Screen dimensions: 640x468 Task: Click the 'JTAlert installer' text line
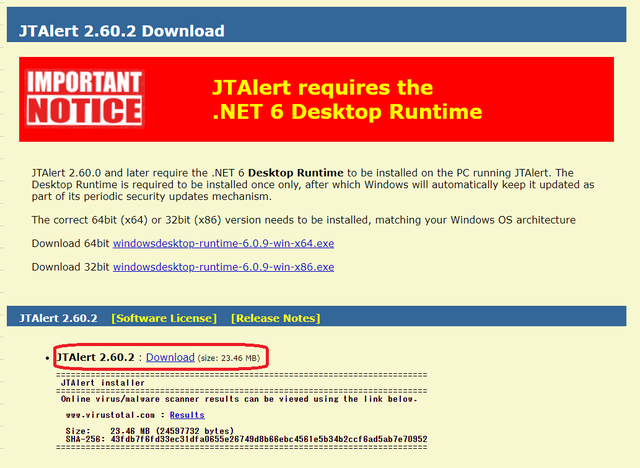pos(103,383)
